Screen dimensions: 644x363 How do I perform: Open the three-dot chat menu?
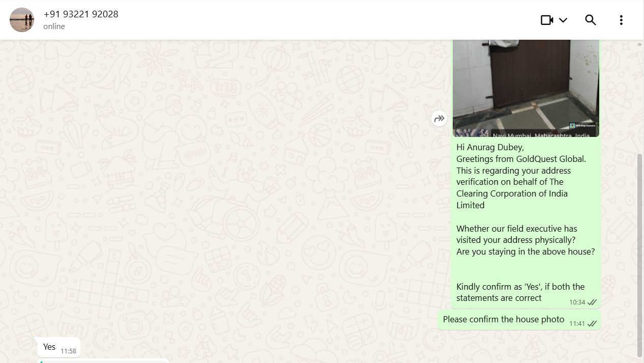click(x=621, y=20)
